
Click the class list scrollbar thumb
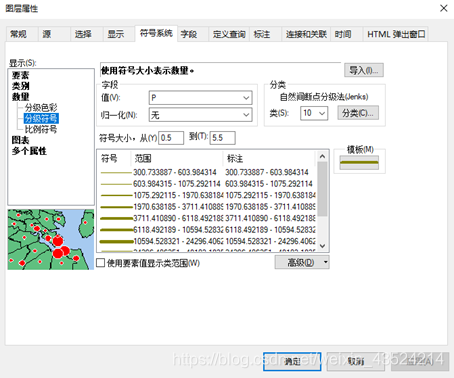pyautogui.click(x=322, y=189)
